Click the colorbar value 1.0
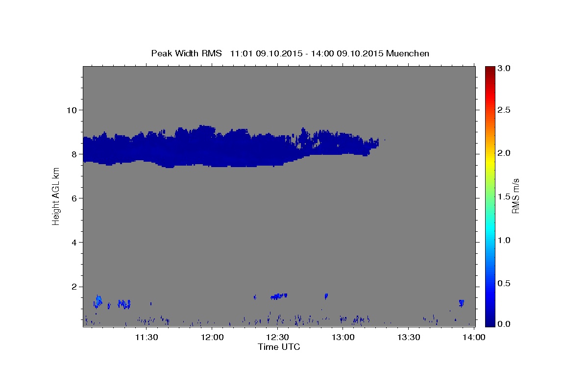 (x=505, y=240)
